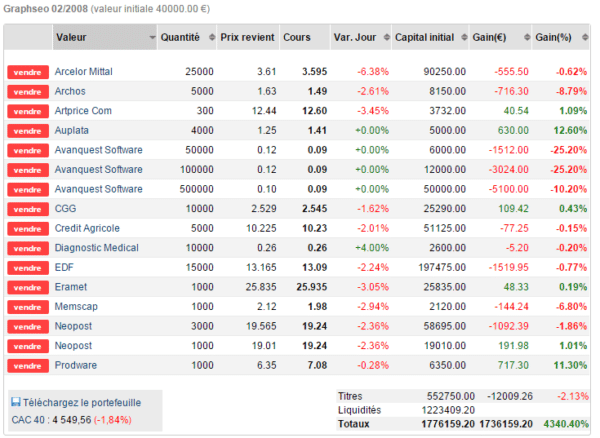Image resolution: width=600 pixels, height=438 pixels.
Task: Open the Valeur column dropdown arrow
Action: (x=152, y=37)
